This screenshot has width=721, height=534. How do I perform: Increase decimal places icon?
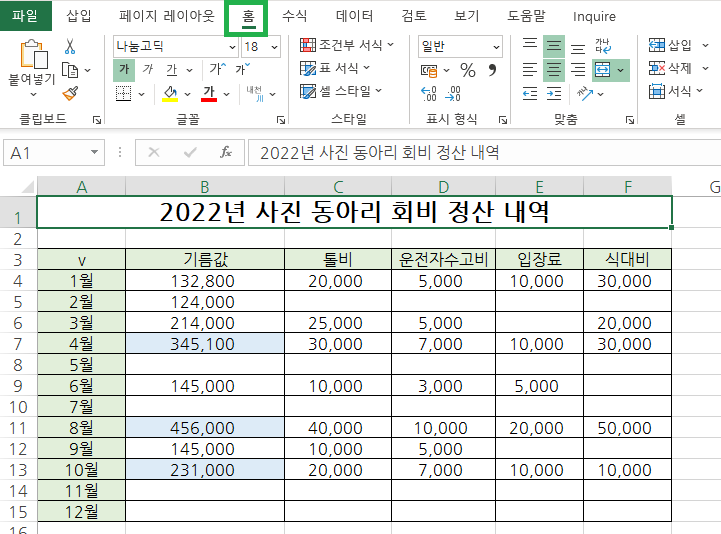point(429,94)
